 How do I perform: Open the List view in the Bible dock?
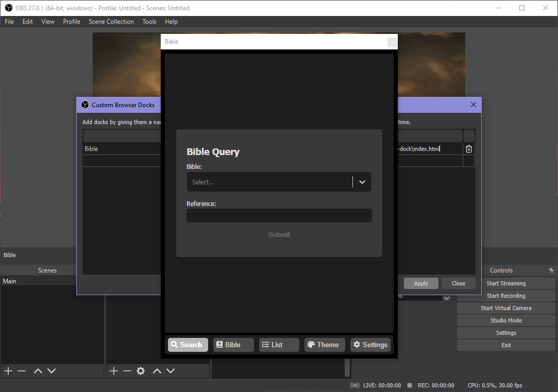(x=279, y=345)
